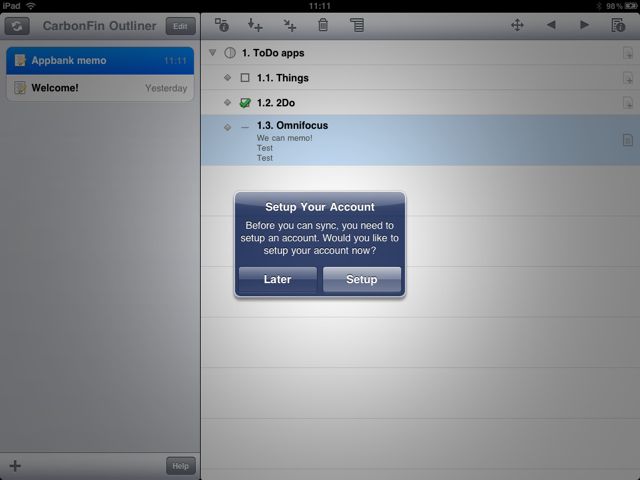Outdent with the left arrow icon
The height and width of the screenshot is (480, 640).
coord(551,25)
